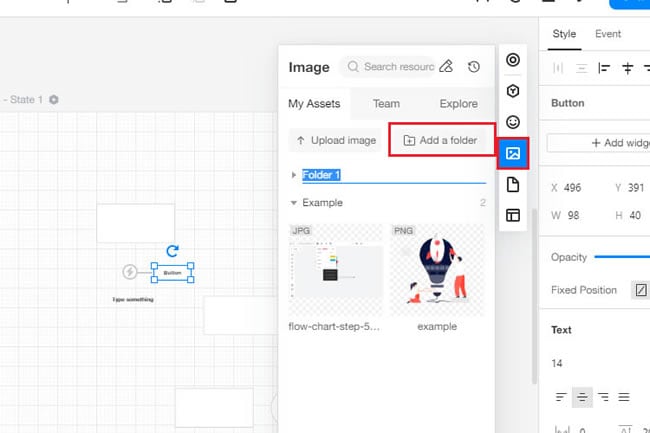Click the lightning interaction icon on canvas

tap(130, 272)
